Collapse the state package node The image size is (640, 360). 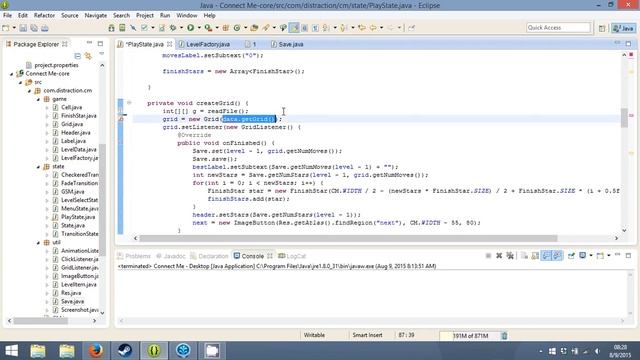38,167
